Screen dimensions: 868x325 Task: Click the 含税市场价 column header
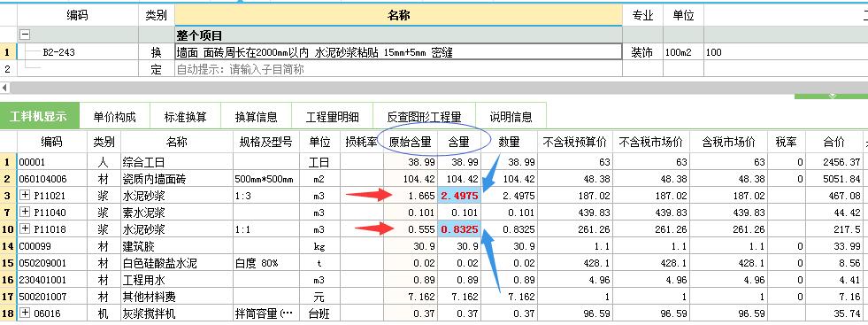coord(728,143)
